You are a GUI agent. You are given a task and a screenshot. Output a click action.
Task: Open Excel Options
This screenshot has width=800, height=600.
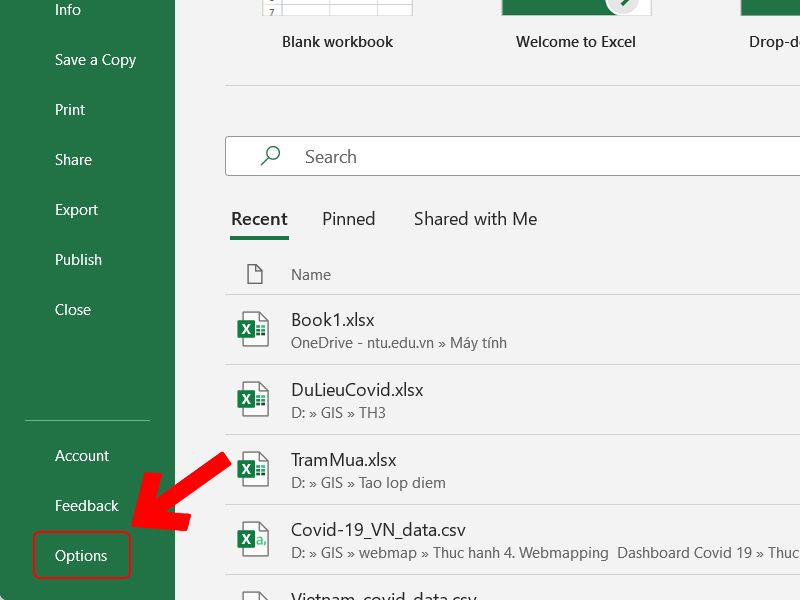click(x=81, y=555)
